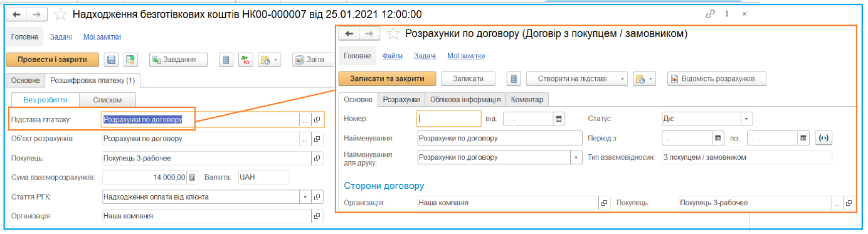Expand the Найменування для друку dropdown
Screen dimensions: 868x234
[576, 157]
